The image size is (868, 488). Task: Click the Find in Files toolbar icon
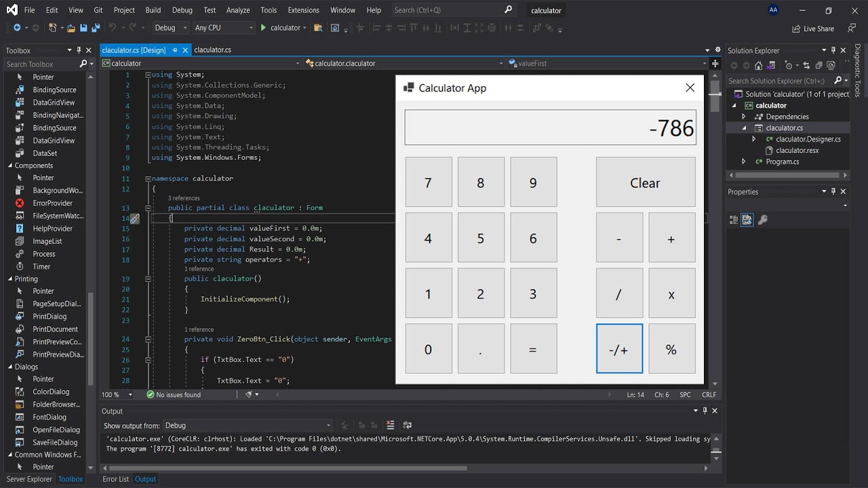click(318, 28)
